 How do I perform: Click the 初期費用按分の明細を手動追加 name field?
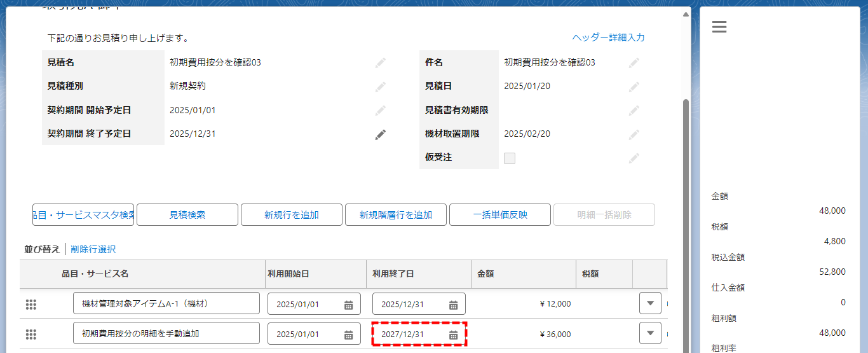tap(166, 333)
